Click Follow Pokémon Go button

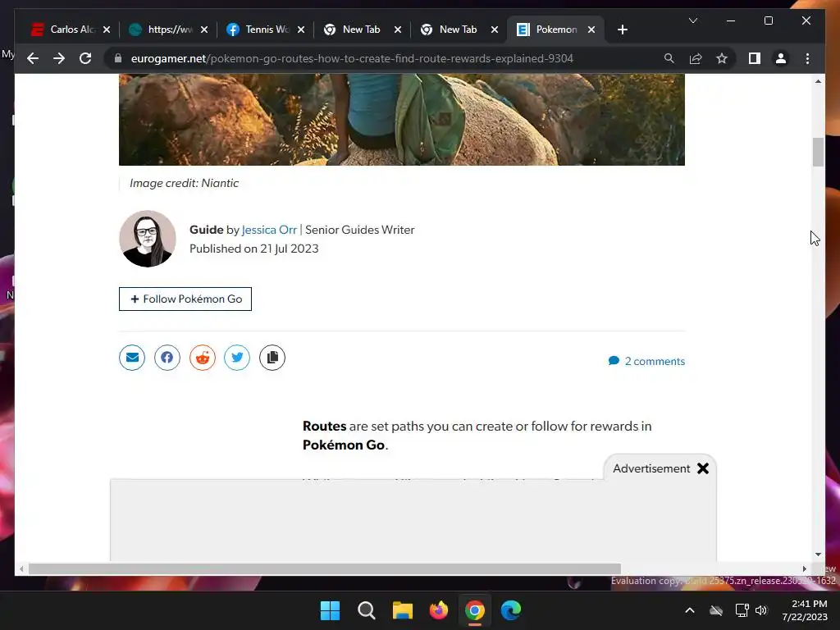click(185, 299)
